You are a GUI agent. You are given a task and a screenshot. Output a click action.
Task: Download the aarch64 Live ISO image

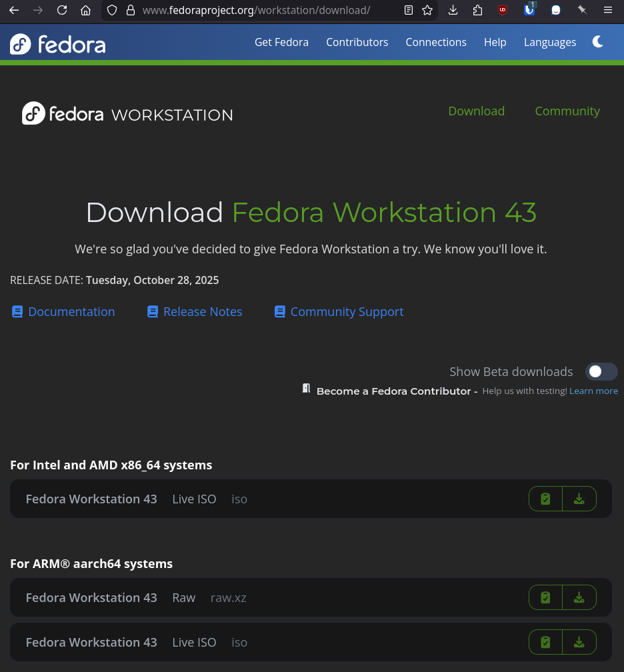pos(579,642)
